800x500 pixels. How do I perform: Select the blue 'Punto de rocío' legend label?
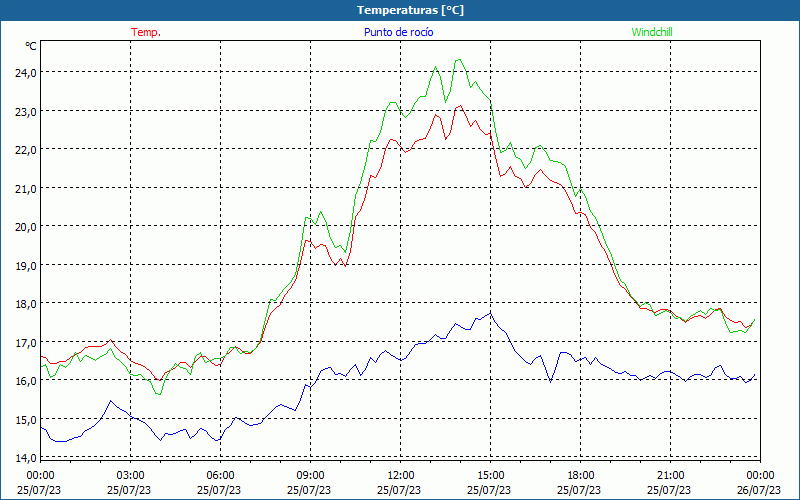tap(398, 32)
